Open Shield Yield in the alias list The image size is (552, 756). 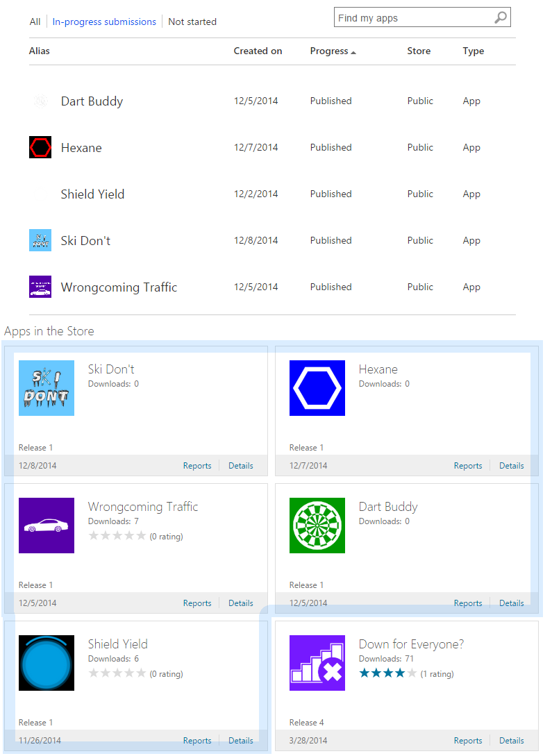92,194
